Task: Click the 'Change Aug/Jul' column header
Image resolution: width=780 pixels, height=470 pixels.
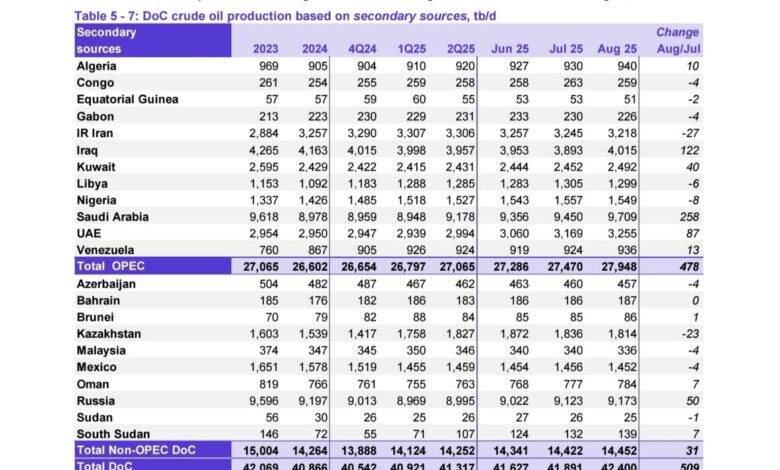Action: coord(677,40)
